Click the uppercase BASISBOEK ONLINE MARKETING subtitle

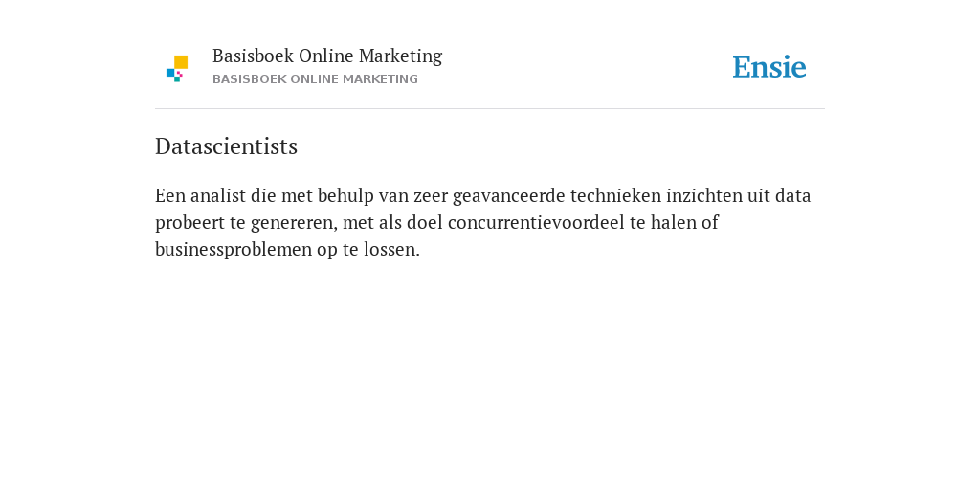[315, 79]
